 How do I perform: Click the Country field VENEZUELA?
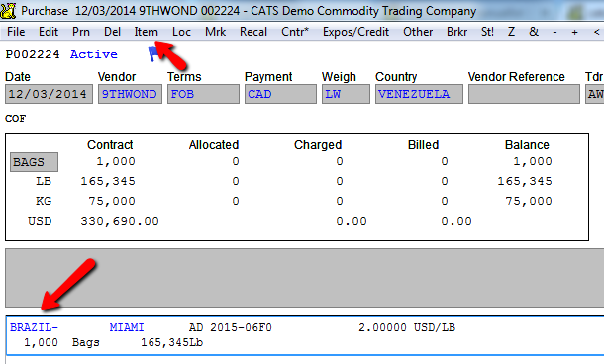coord(419,94)
